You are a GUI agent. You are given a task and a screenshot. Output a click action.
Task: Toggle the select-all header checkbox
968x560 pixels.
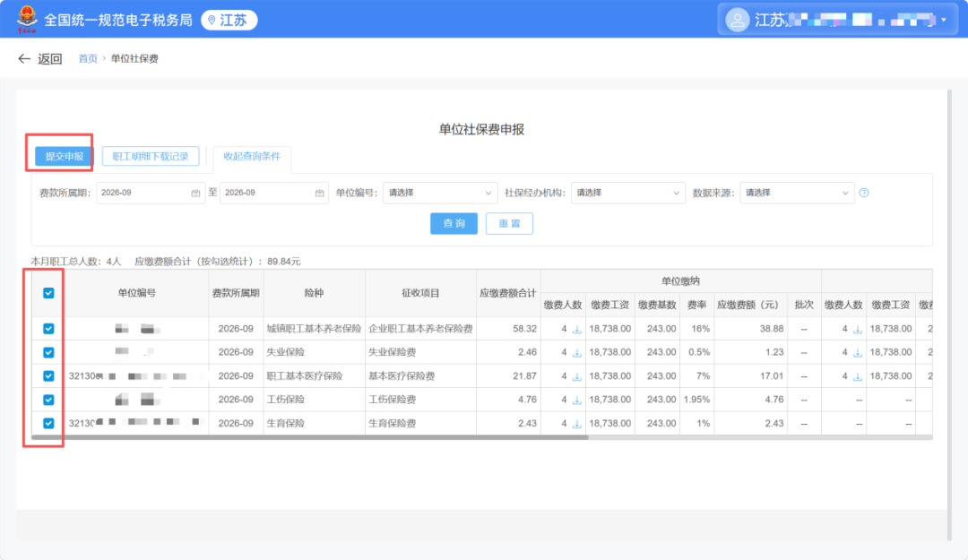48,293
